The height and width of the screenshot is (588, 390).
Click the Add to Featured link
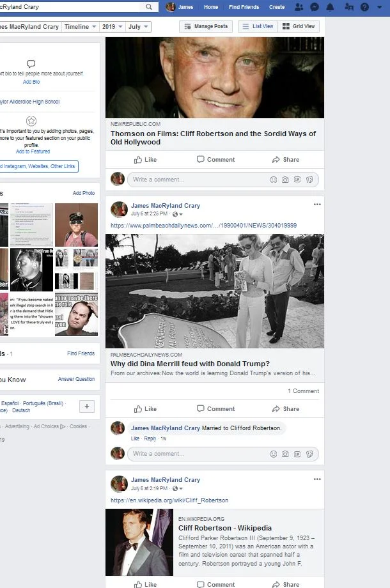pos(33,151)
